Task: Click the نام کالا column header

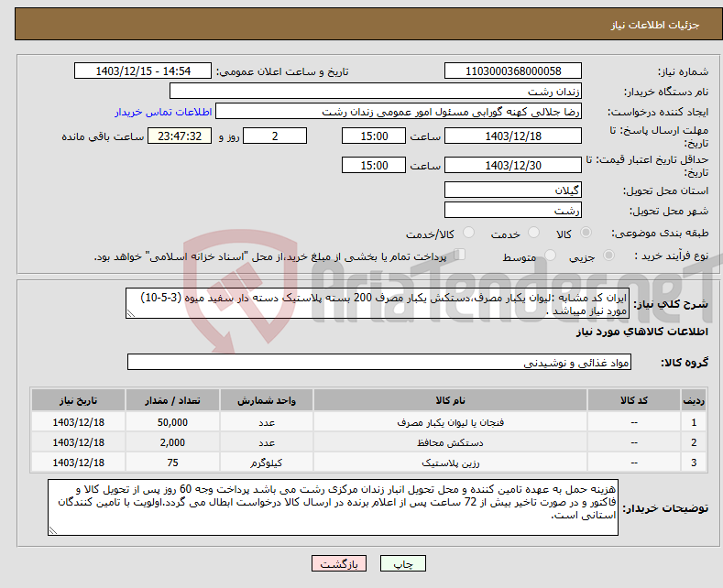Action: point(451,400)
